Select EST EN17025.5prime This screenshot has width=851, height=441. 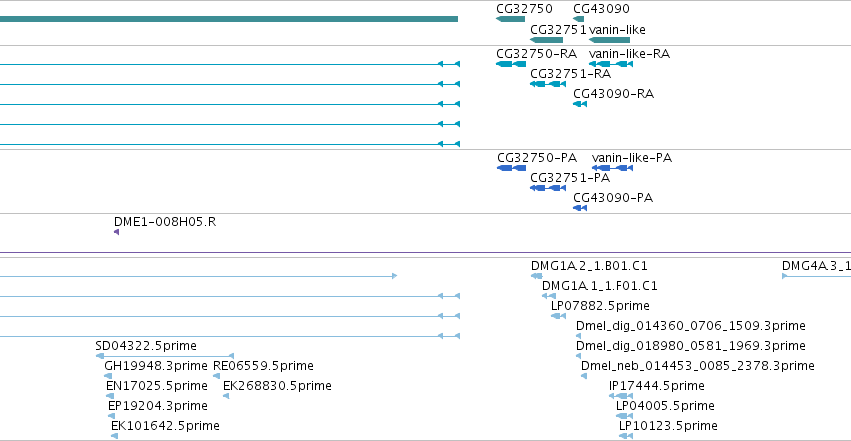click(x=157, y=386)
